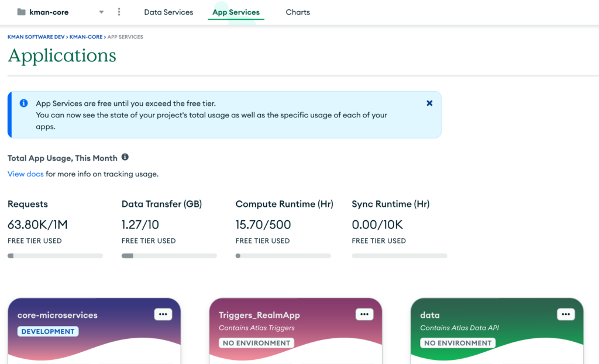
Task: Navigate to KMAN-CORE breadcrumb link
Action: tap(86, 37)
